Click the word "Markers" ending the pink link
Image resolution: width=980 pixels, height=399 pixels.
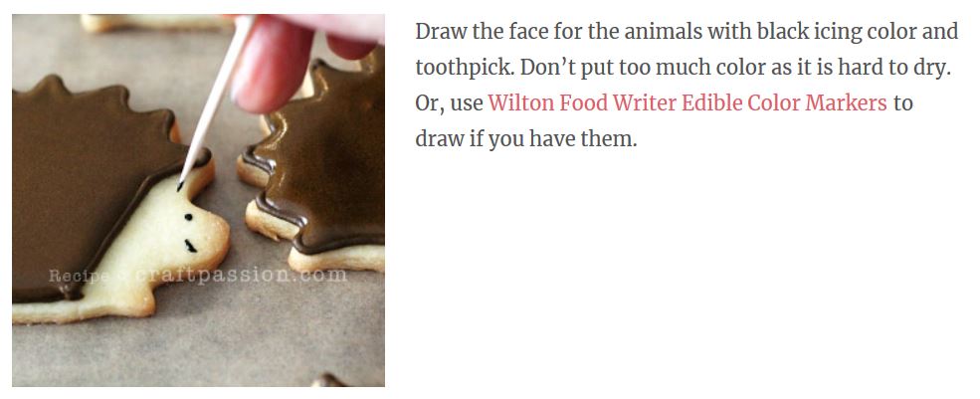(844, 102)
